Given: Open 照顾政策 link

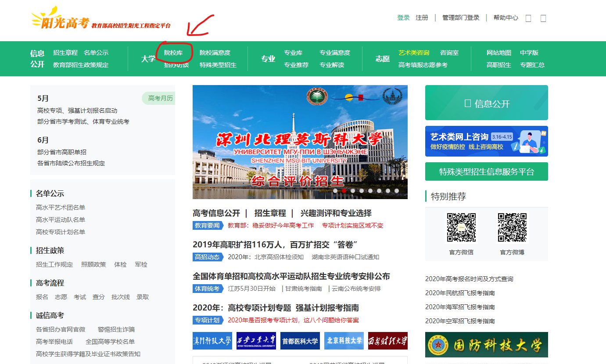Looking at the screenshot, I should (93, 264).
